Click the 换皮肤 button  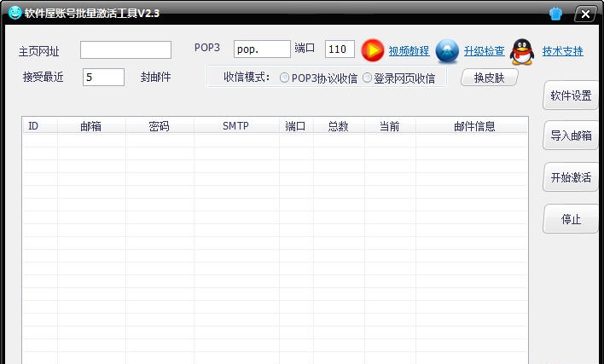pyautogui.click(x=489, y=78)
